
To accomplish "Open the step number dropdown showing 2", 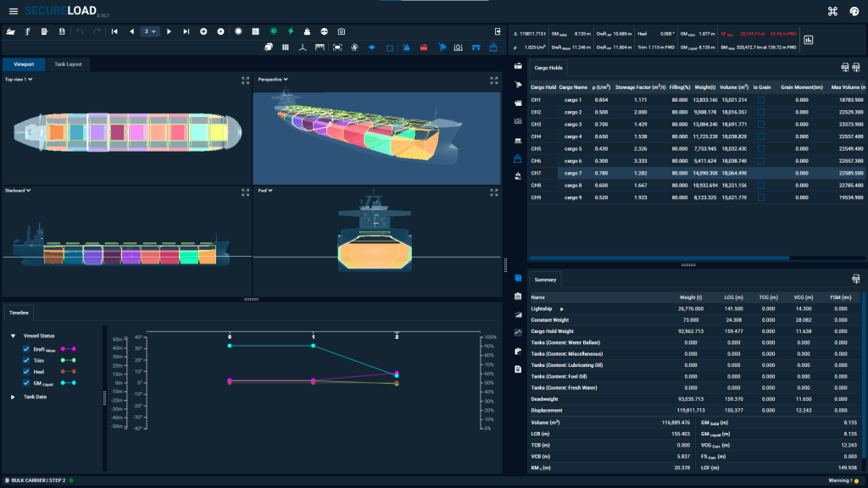I will [151, 31].
